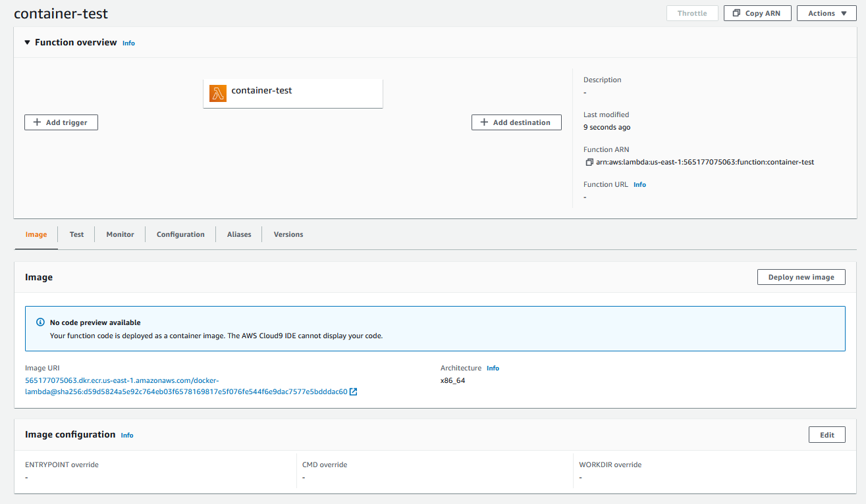Click the Copy ARN button
Screen dimensions: 866x504
coord(756,13)
